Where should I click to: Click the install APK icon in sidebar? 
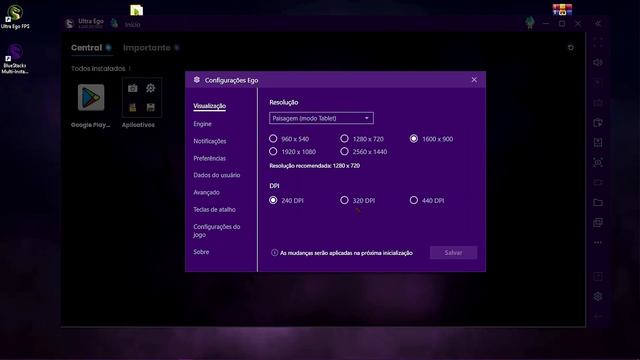pos(598,142)
